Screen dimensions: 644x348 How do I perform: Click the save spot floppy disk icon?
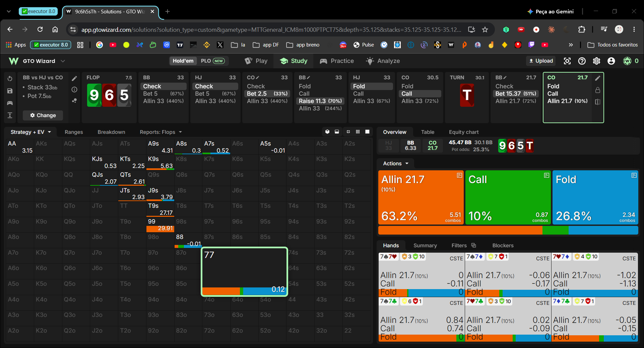tap(10, 91)
